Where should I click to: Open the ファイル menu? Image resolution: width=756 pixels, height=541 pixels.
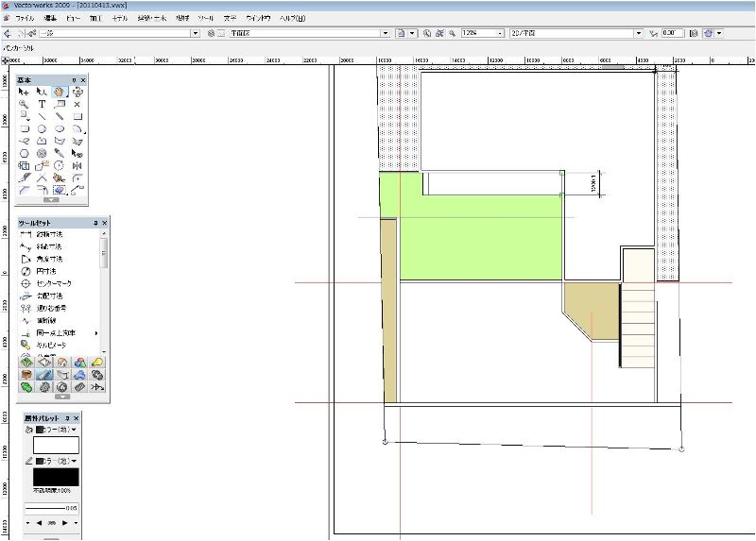[25, 18]
